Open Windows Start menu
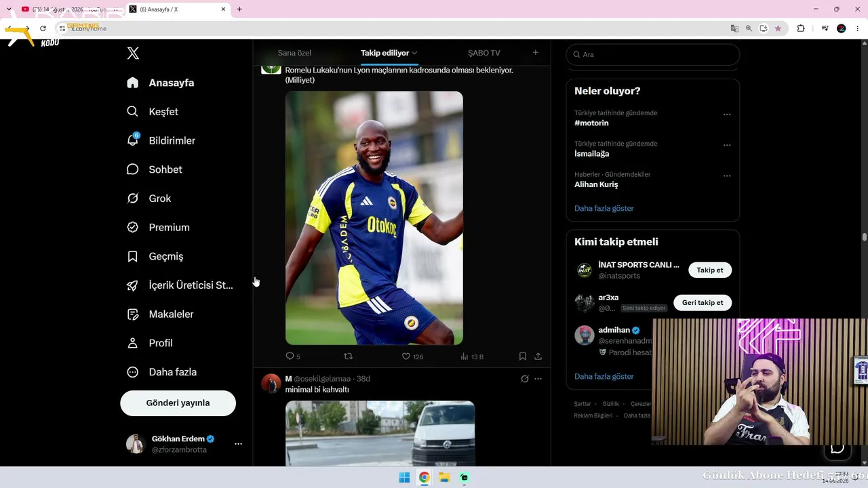The height and width of the screenshot is (488, 868). tap(404, 477)
